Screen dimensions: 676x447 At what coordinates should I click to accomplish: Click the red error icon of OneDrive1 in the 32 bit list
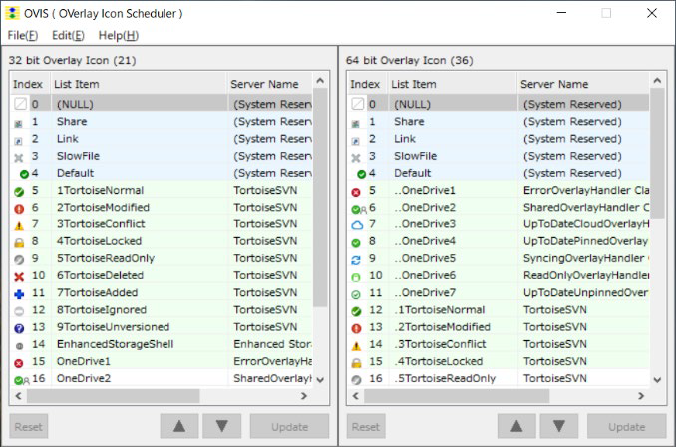19,363
